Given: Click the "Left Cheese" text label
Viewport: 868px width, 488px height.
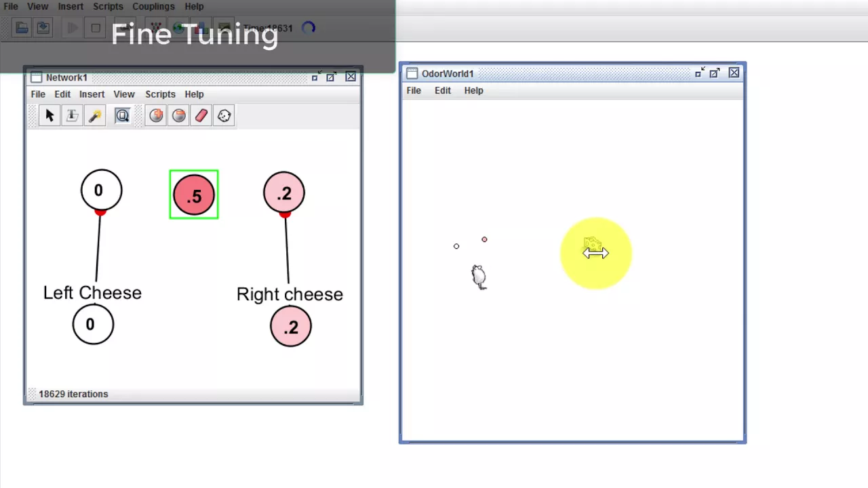Looking at the screenshot, I should coord(92,293).
